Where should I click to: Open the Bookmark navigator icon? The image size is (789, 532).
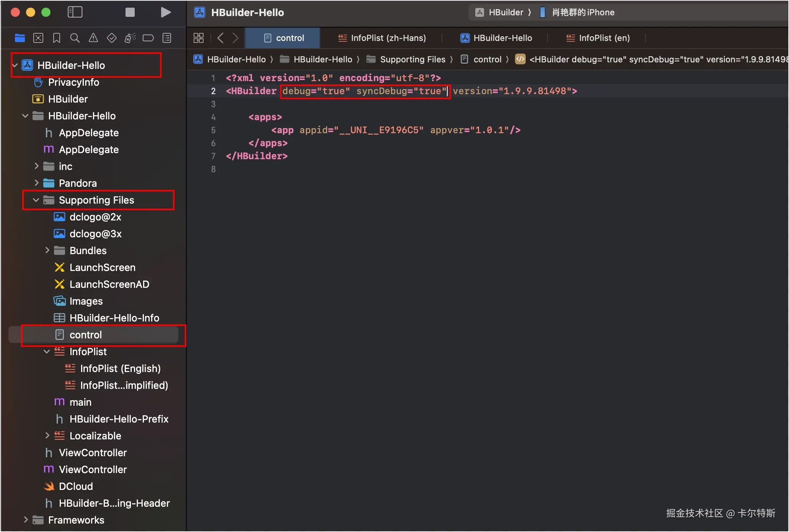57,38
